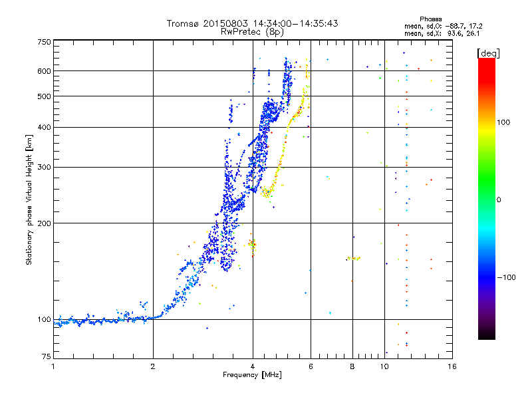532x399 pixels.
Task: Click the x-axis tick label '16'
Action: tap(452, 366)
